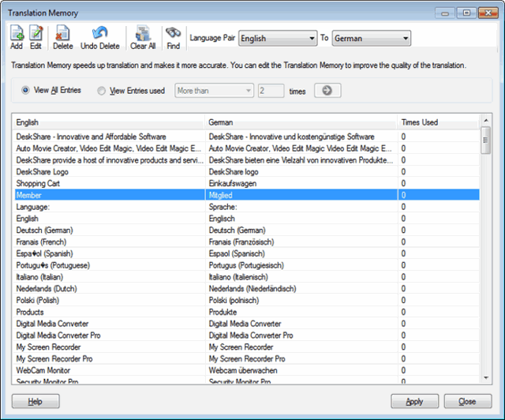Select 'My Screen Recorder Pro' English entry
This screenshot has height=420, width=505.
pos(54,358)
